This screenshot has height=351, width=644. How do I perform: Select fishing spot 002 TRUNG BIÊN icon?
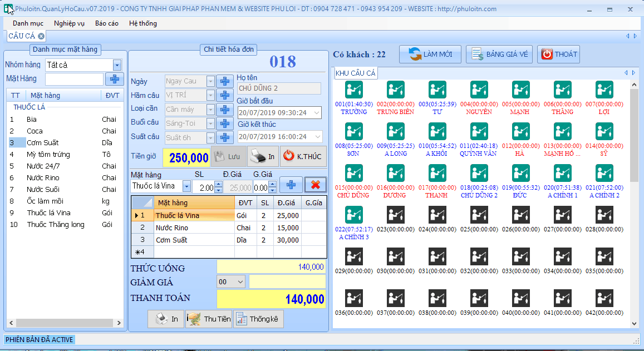[396, 90]
